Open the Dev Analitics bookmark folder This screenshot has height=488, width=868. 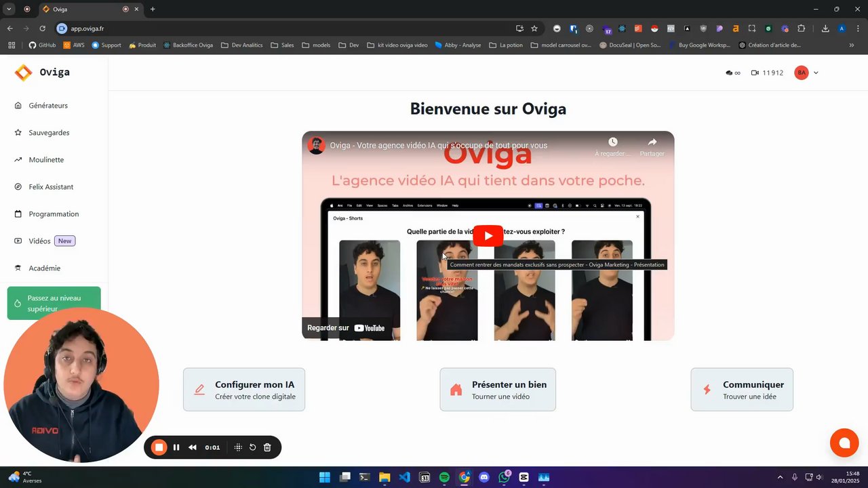(241, 45)
